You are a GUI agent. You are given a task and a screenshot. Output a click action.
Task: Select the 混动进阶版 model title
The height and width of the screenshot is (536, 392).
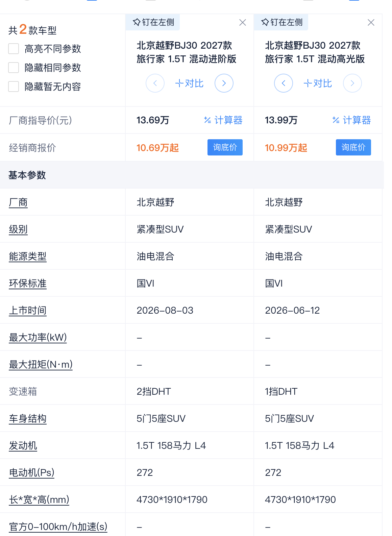click(187, 52)
